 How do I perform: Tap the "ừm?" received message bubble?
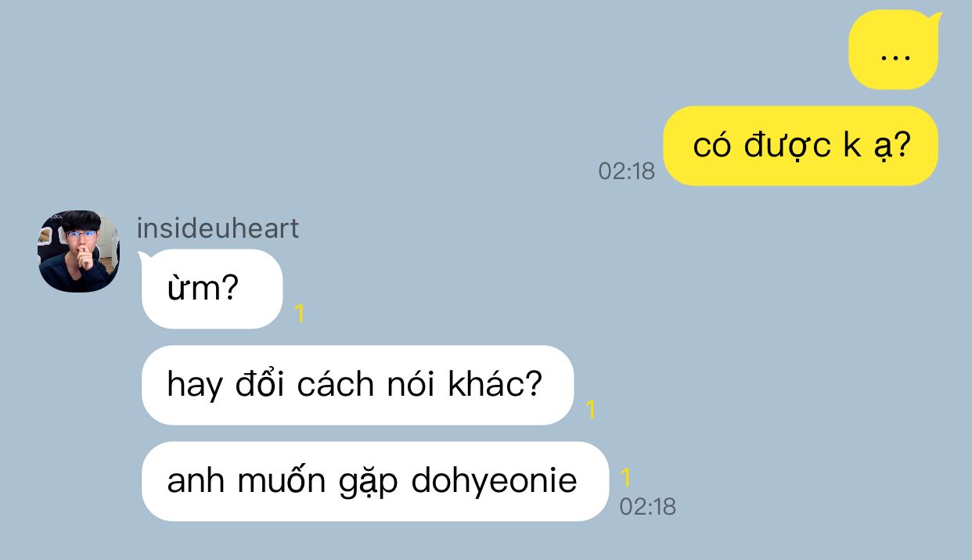pyautogui.click(x=211, y=289)
